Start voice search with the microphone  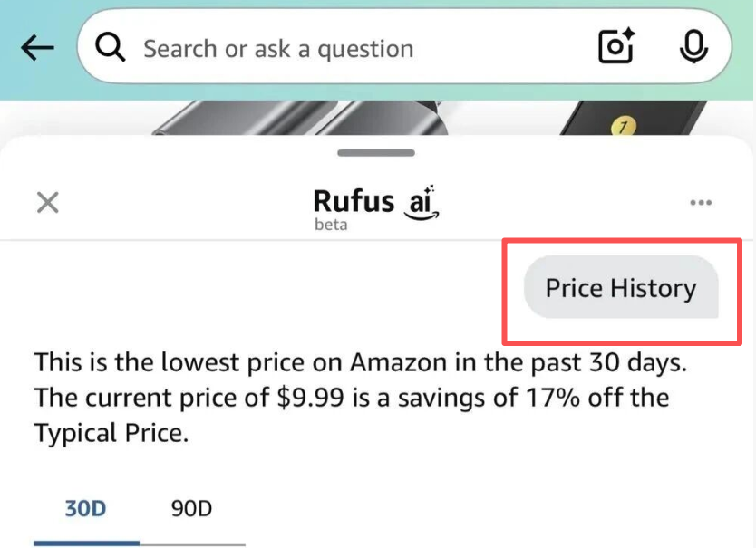point(693,47)
